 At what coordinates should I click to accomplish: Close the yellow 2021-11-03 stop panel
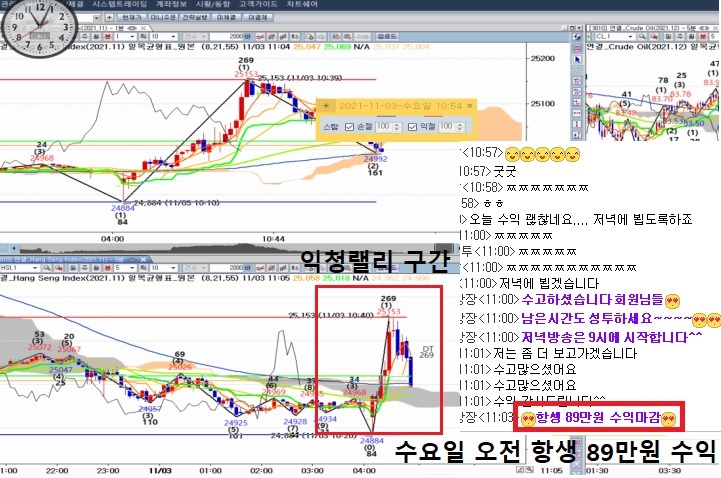(x=470, y=104)
